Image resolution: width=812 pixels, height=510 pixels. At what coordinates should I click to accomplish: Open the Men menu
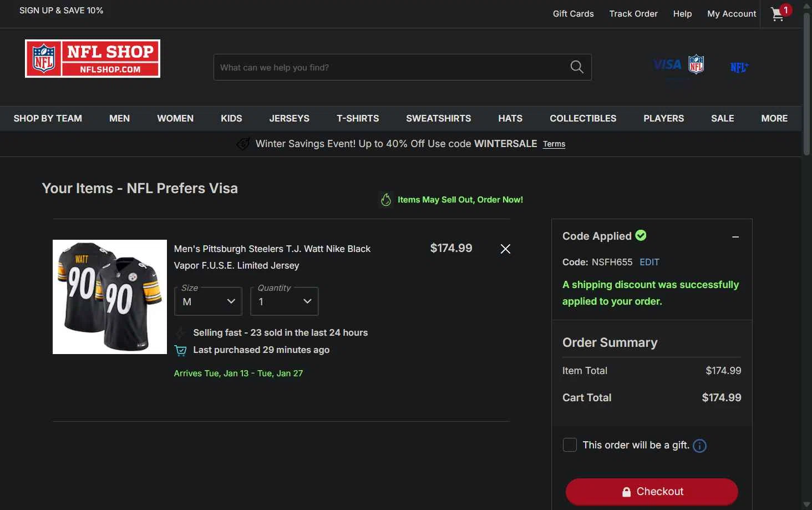[119, 118]
